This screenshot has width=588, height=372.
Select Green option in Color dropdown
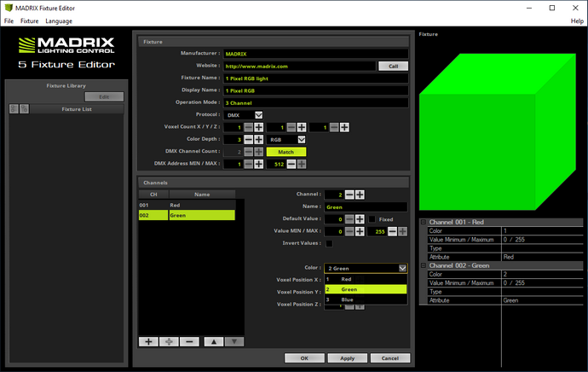click(x=366, y=289)
